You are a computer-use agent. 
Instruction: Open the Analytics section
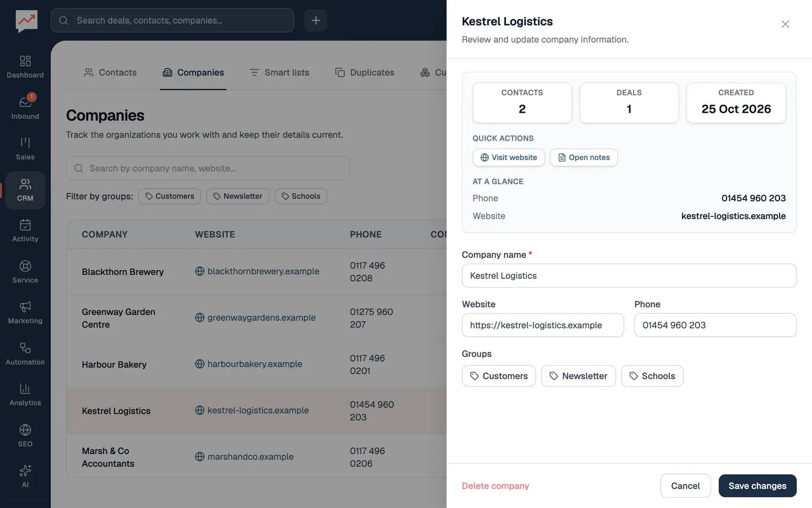25,395
